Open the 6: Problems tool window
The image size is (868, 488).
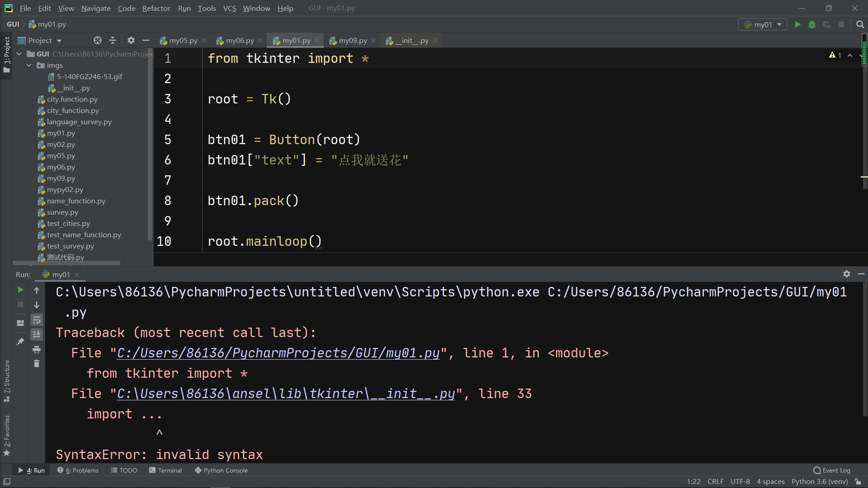click(78, 470)
